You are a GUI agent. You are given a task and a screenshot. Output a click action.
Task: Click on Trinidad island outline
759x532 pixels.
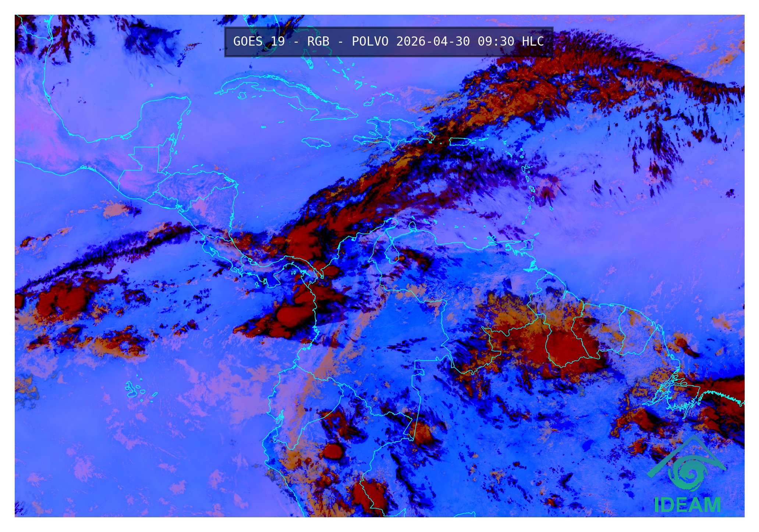pos(529,244)
